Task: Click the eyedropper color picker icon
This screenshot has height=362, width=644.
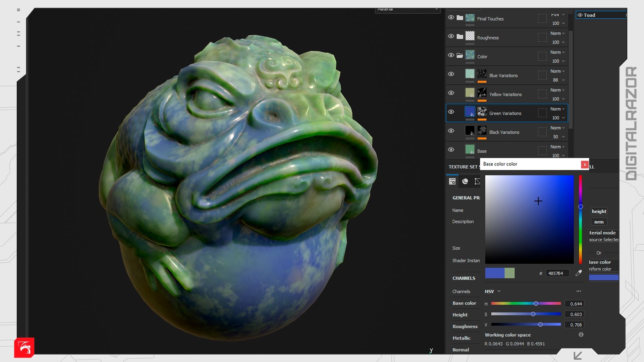Action: (x=579, y=273)
